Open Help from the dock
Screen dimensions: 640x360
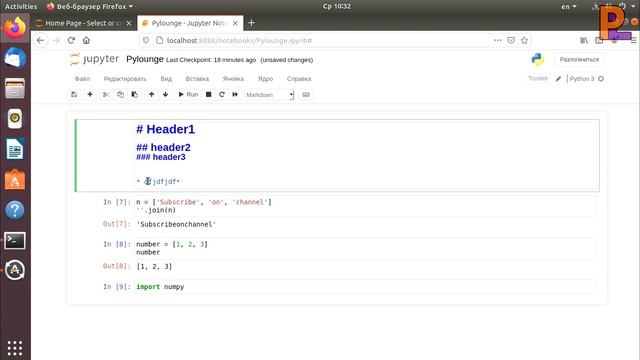[15, 210]
